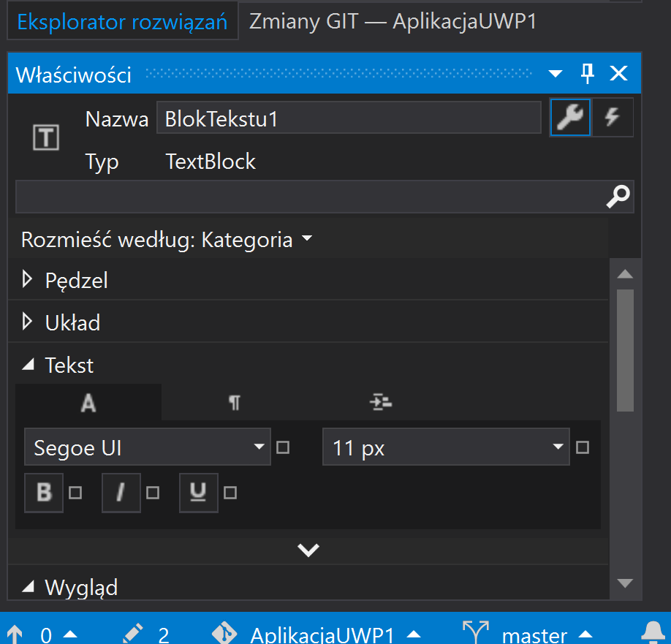This screenshot has height=644, width=671.
Task: Click property marker next to Segoe UI
Action: pyautogui.click(x=283, y=447)
